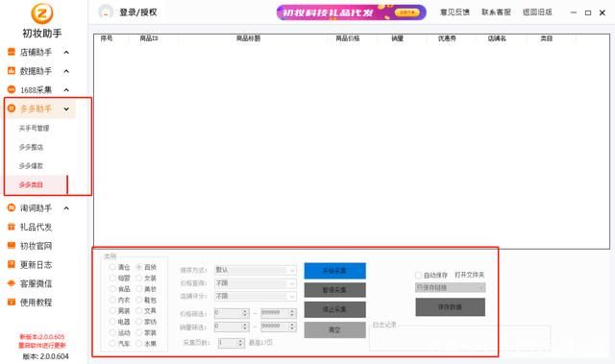Click the 暂停采集 button
This screenshot has height=364, width=615.
(x=335, y=290)
